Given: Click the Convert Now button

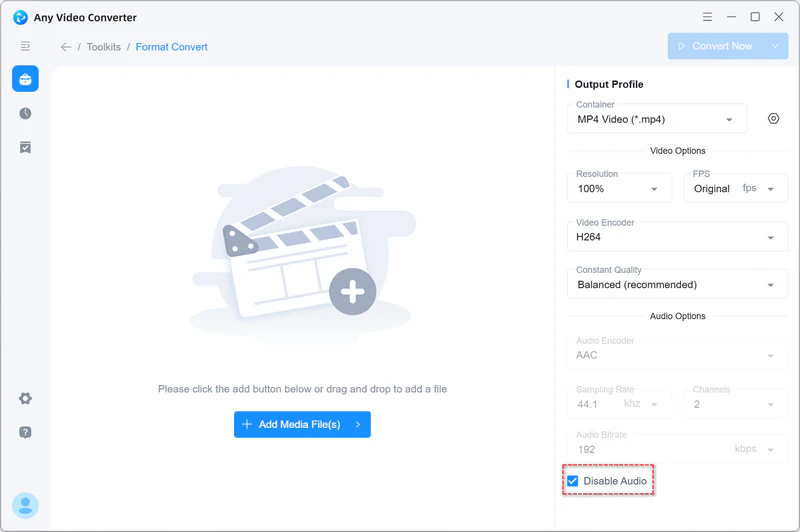Looking at the screenshot, I should pos(715,46).
